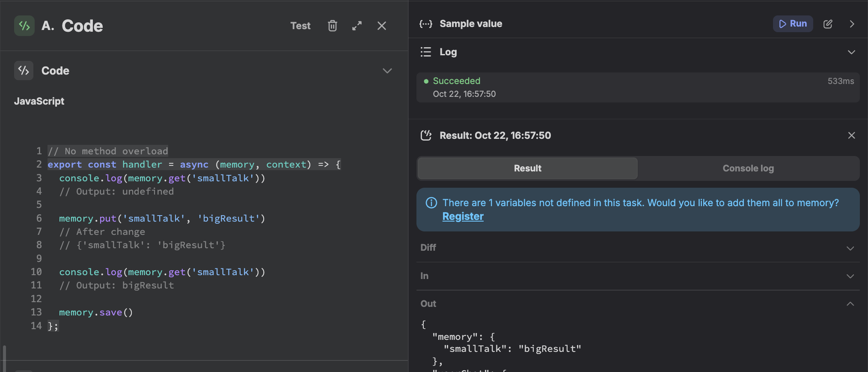Delete the code step with trash icon
The width and height of the screenshot is (868, 372).
pyautogui.click(x=332, y=26)
